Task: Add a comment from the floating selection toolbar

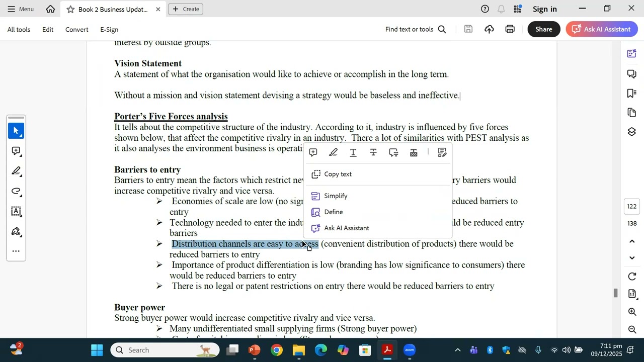Action: (313, 152)
